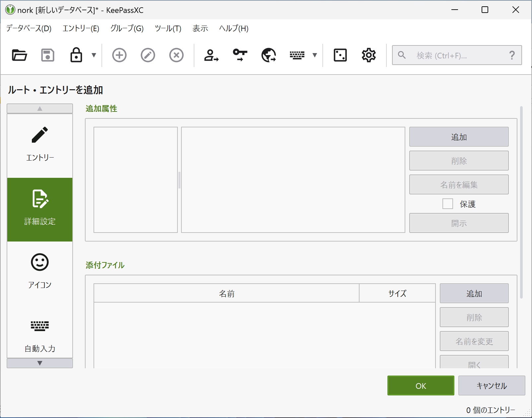The width and height of the screenshot is (532, 418).
Task: Click the sidebar scroll-down arrow
Action: tap(39, 363)
